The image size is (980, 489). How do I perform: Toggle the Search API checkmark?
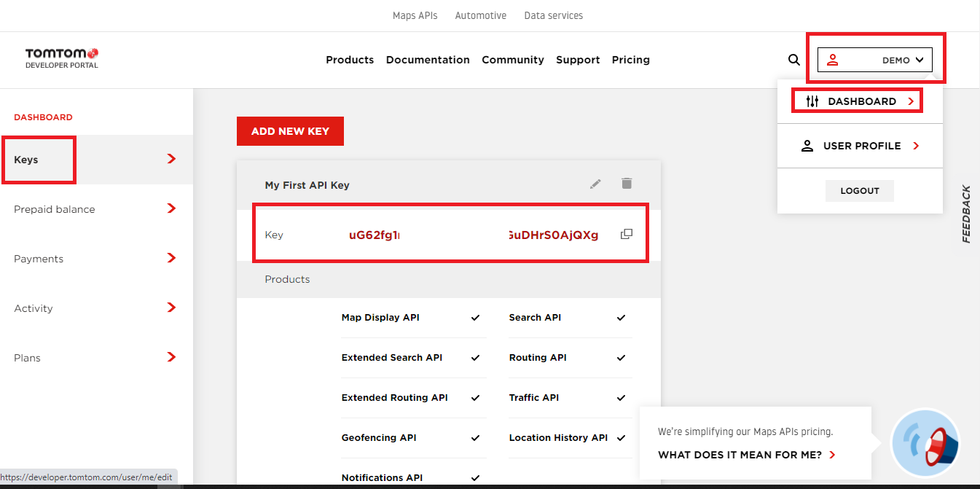tap(622, 318)
